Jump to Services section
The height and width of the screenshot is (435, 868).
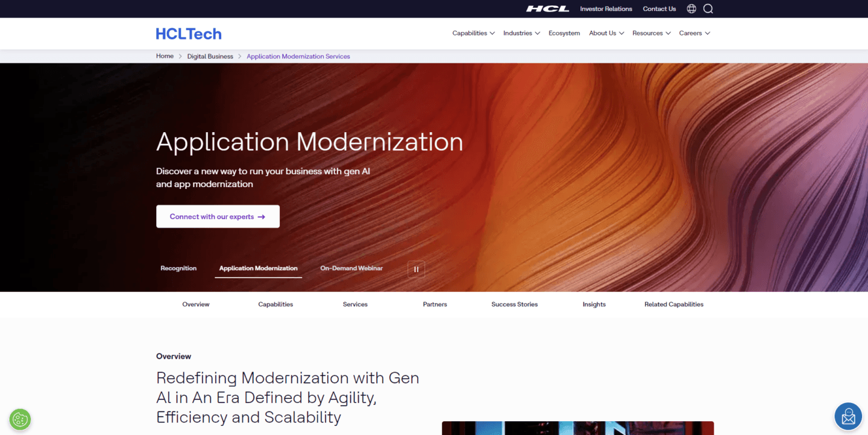[x=355, y=304]
